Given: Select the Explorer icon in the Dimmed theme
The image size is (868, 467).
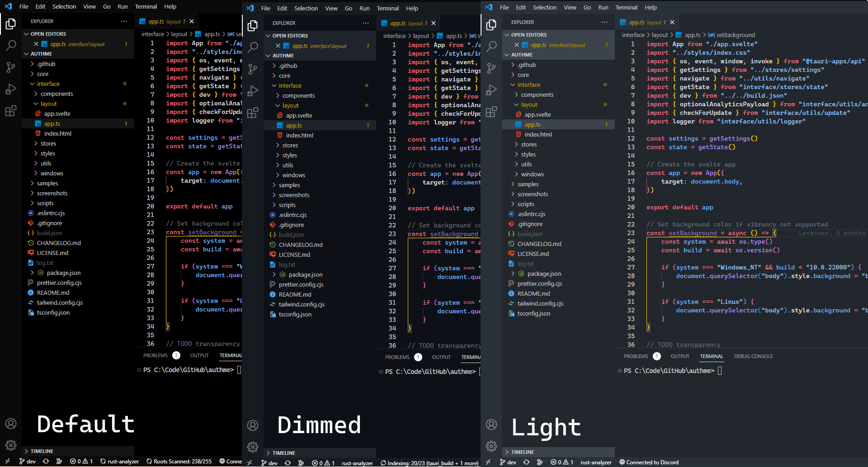Looking at the screenshot, I should (253, 26).
